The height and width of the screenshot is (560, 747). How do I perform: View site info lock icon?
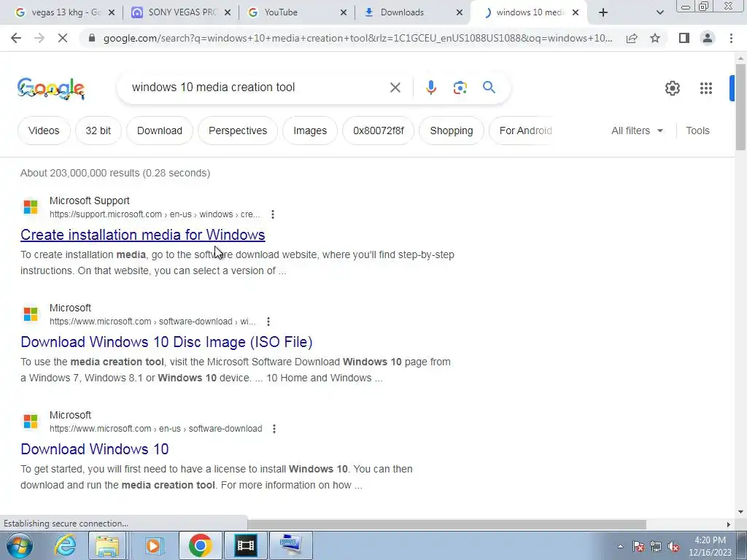click(92, 38)
